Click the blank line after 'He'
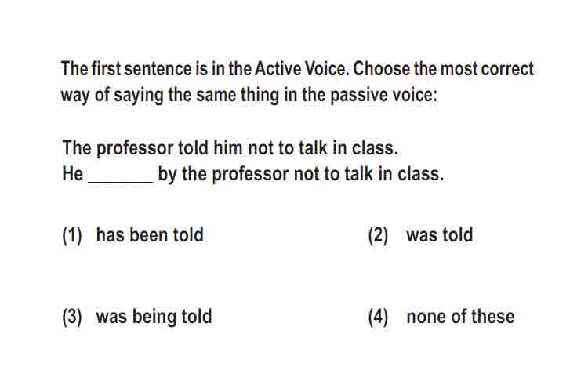 [x=121, y=180]
